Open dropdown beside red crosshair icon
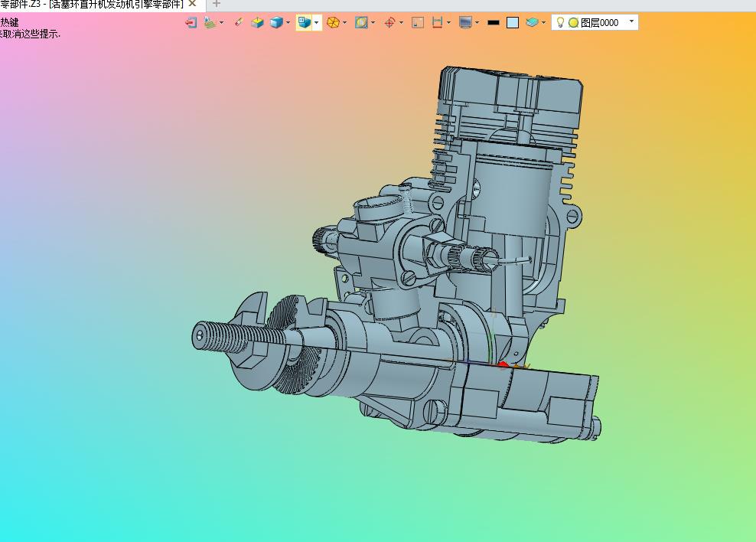This screenshot has width=756, height=542. coord(401,23)
